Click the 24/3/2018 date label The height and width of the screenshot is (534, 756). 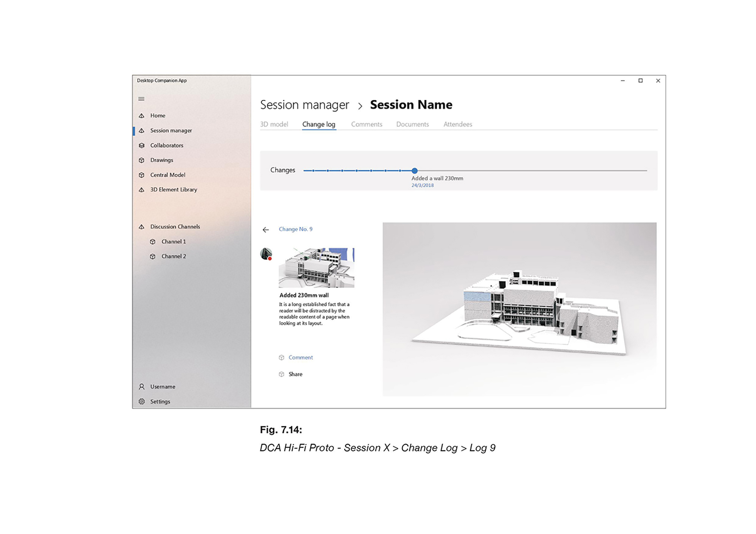point(423,185)
